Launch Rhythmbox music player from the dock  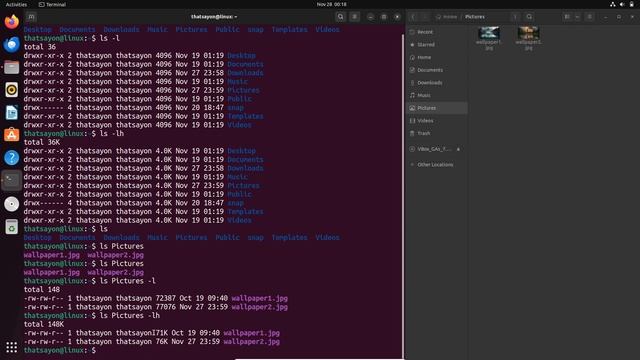pos(11,90)
